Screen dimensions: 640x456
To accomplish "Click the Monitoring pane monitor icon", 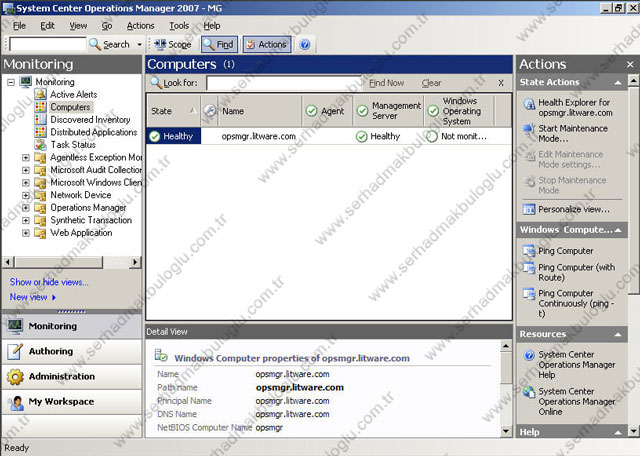I will 15,326.
